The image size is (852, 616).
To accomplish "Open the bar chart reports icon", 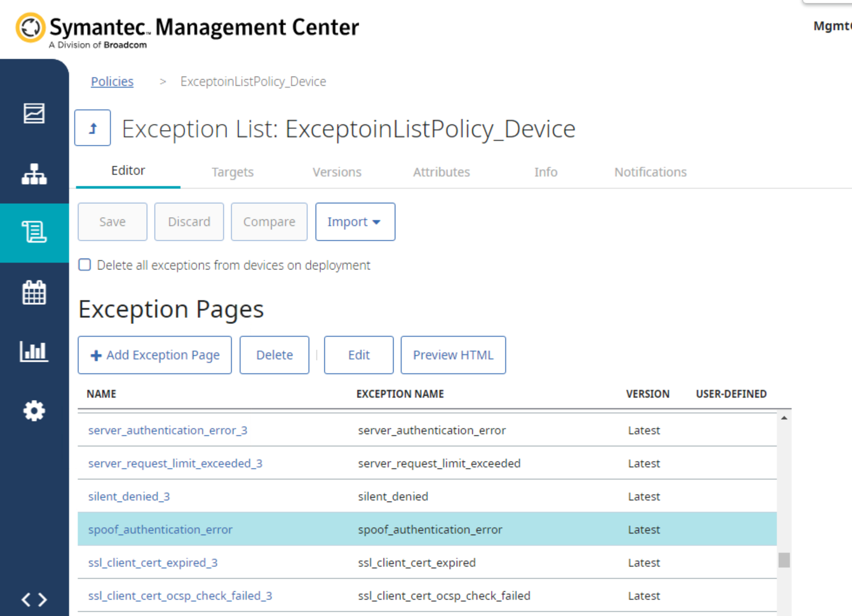I will (34, 351).
